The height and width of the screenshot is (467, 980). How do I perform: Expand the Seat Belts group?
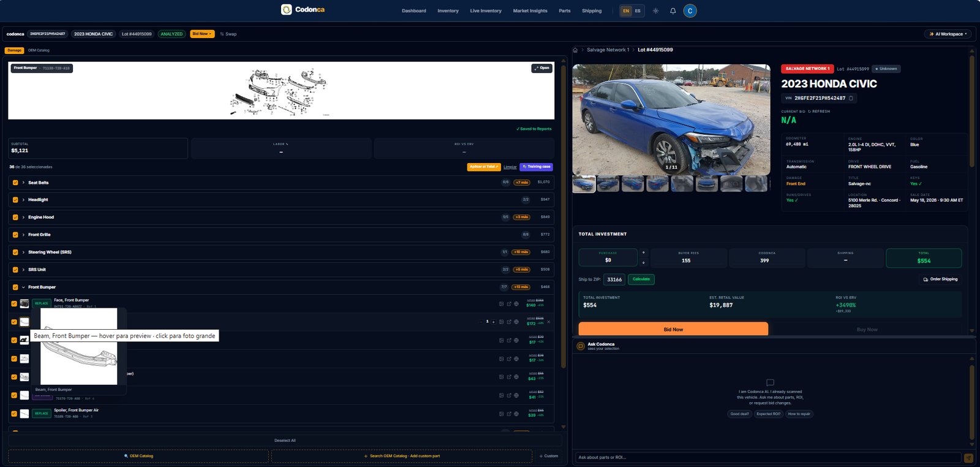click(23, 183)
